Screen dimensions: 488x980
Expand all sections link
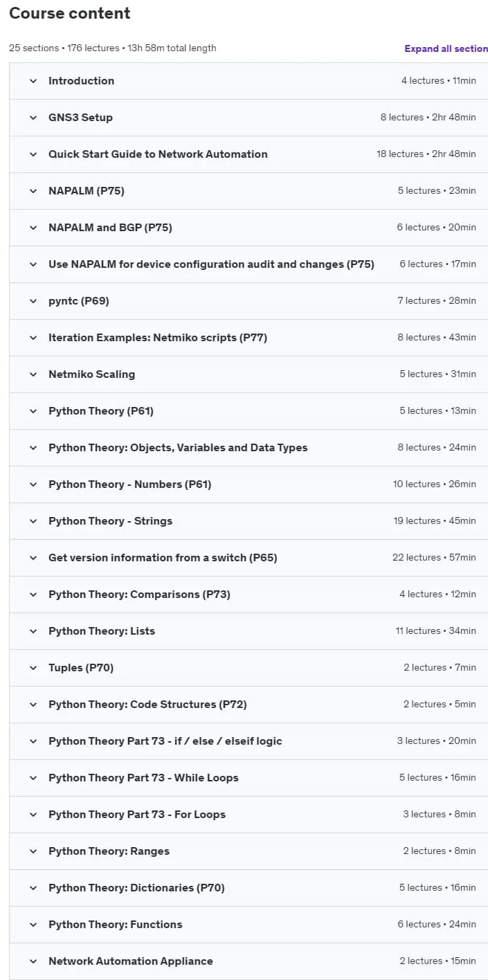pyautogui.click(x=446, y=48)
